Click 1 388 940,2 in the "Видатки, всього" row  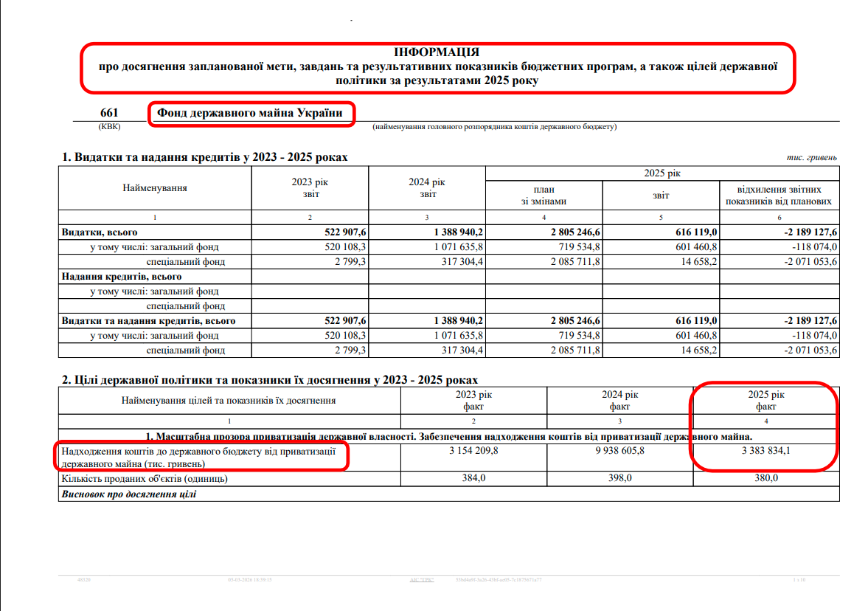click(458, 232)
